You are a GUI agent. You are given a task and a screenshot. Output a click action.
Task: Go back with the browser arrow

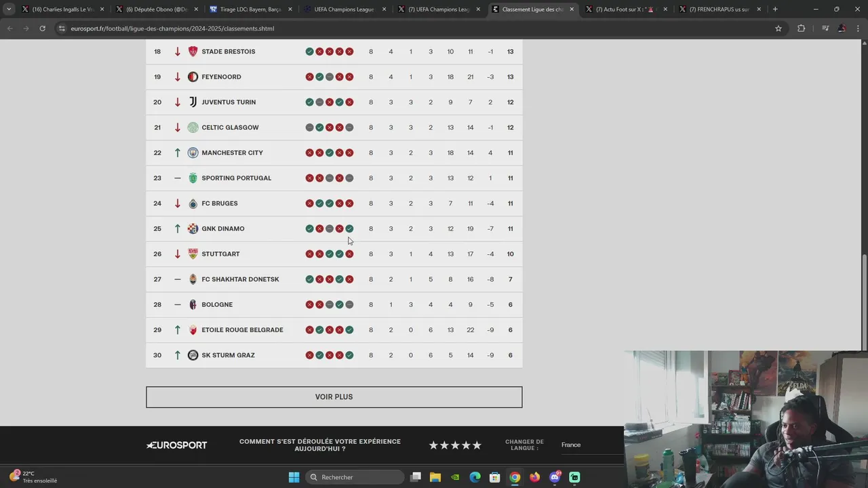(x=9, y=28)
